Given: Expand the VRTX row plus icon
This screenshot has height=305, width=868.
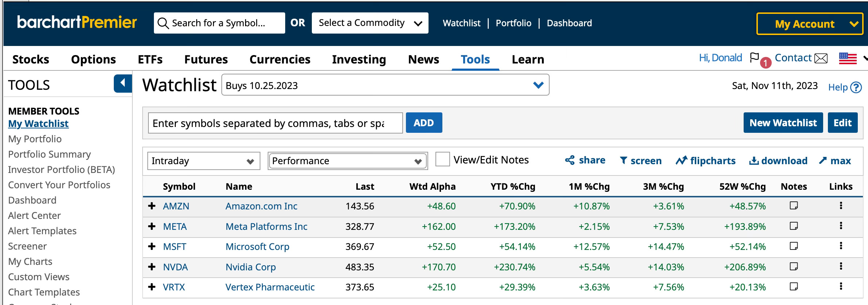Looking at the screenshot, I should point(152,287).
